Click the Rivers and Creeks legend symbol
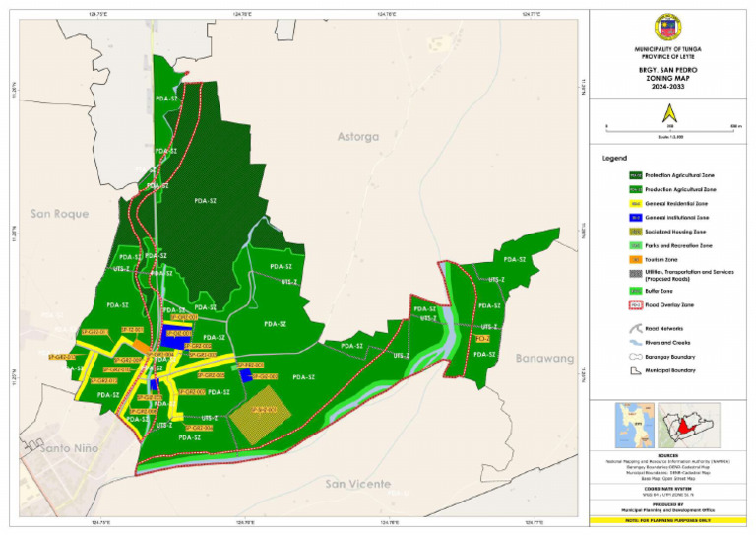The width and height of the screenshot is (756, 535). (x=636, y=343)
